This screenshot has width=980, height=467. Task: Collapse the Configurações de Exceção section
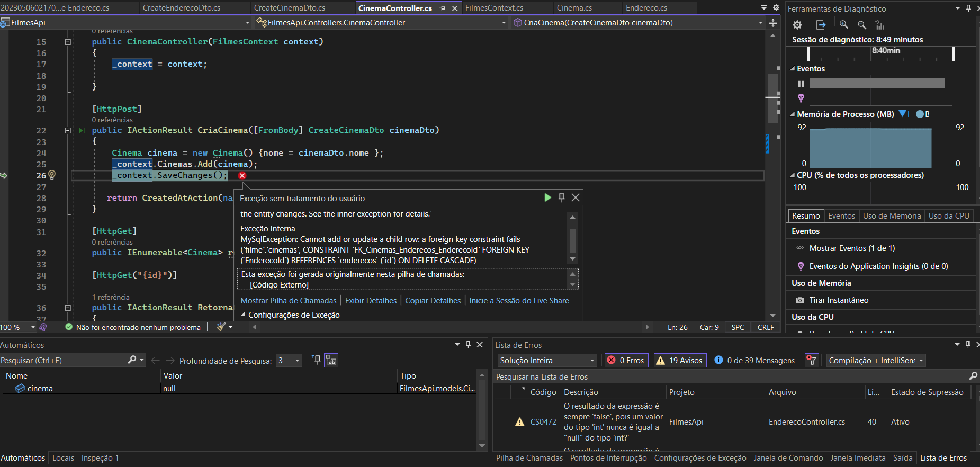click(x=243, y=315)
